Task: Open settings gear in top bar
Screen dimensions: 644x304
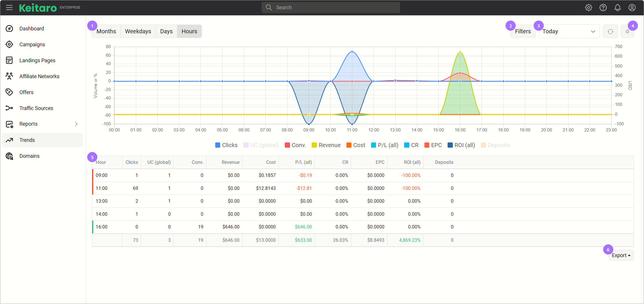Action: [588, 8]
